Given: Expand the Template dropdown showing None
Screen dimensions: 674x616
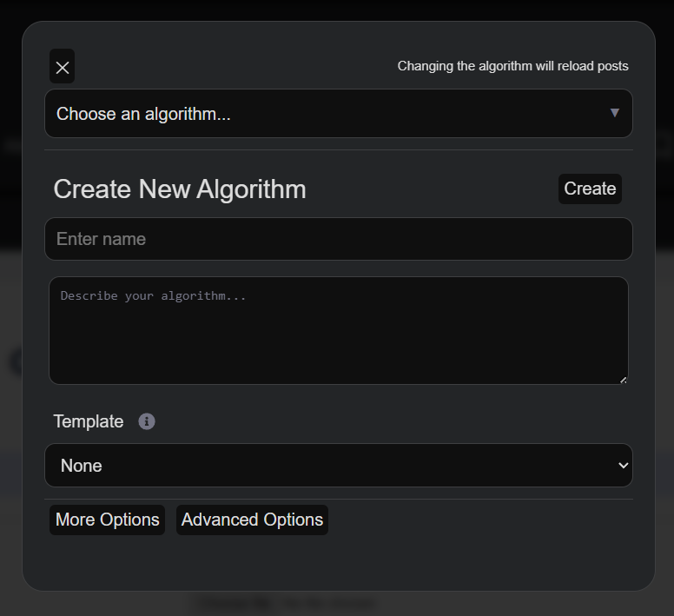Looking at the screenshot, I should point(339,465).
